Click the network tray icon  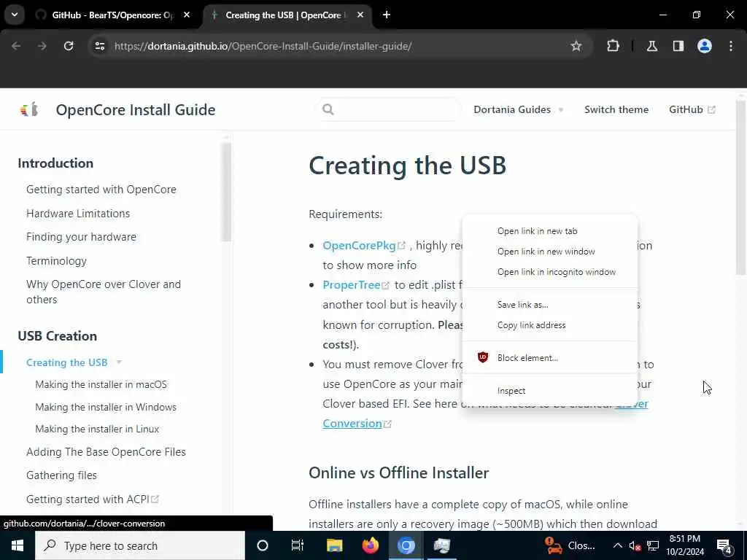pyautogui.click(x=653, y=545)
